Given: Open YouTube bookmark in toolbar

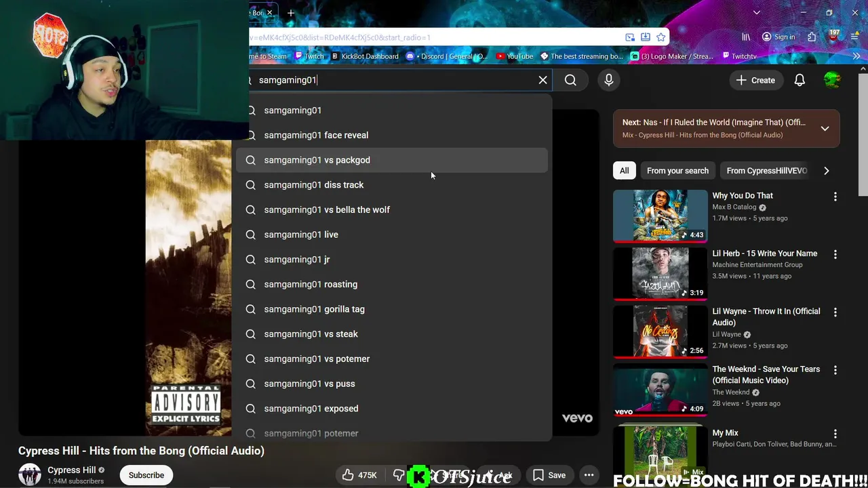Looking at the screenshot, I should tap(515, 56).
